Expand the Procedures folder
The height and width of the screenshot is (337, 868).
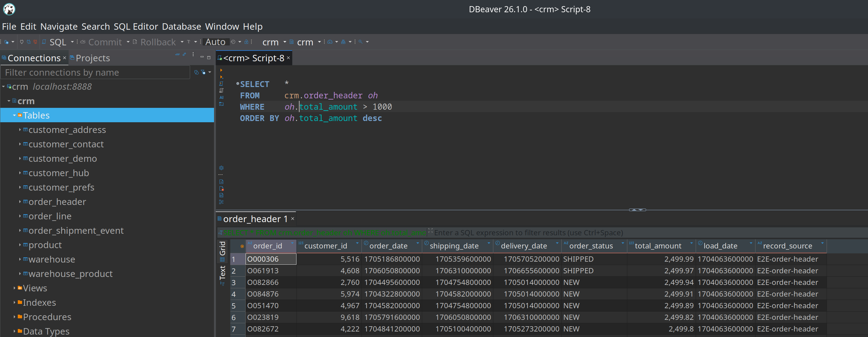[x=14, y=317]
